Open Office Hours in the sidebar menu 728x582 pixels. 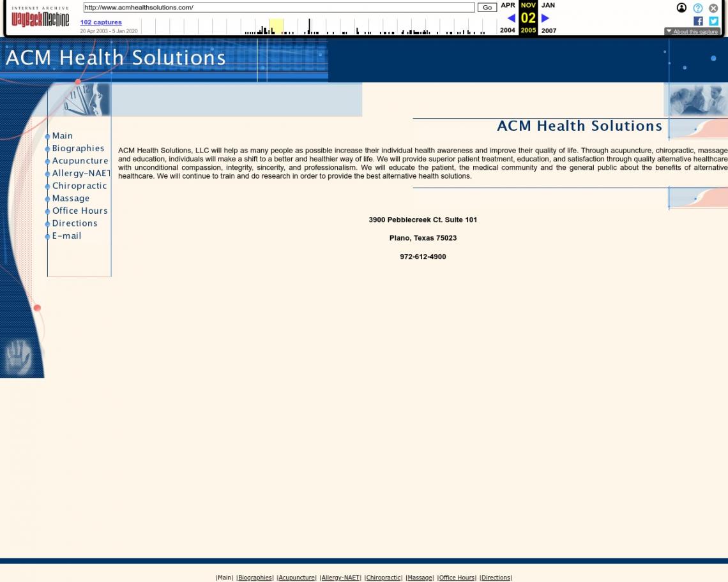pyautogui.click(x=80, y=211)
